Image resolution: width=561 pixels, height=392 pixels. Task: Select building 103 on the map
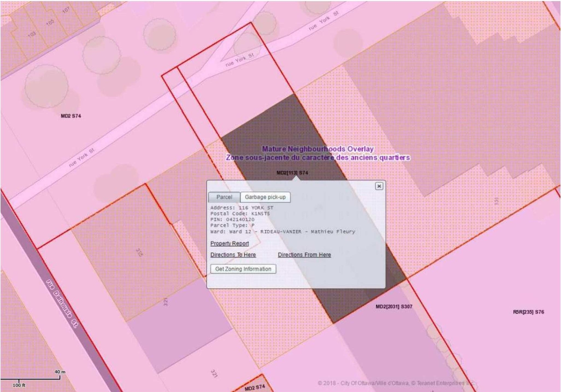click(x=32, y=35)
